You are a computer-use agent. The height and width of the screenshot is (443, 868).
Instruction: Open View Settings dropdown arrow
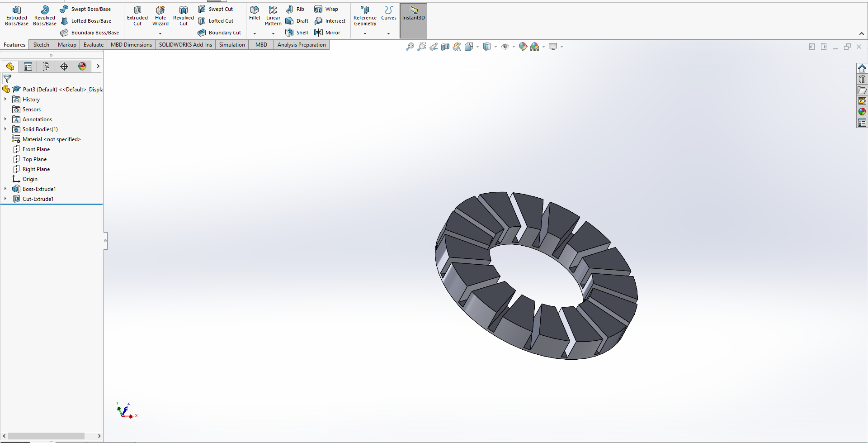tap(561, 47)
